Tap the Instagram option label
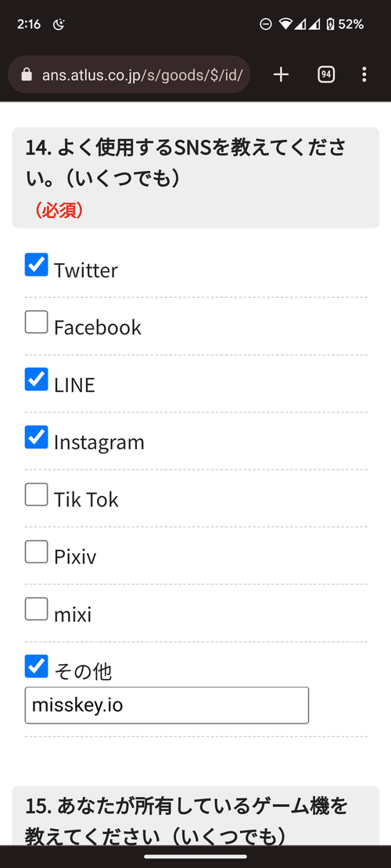 (99, 442)
